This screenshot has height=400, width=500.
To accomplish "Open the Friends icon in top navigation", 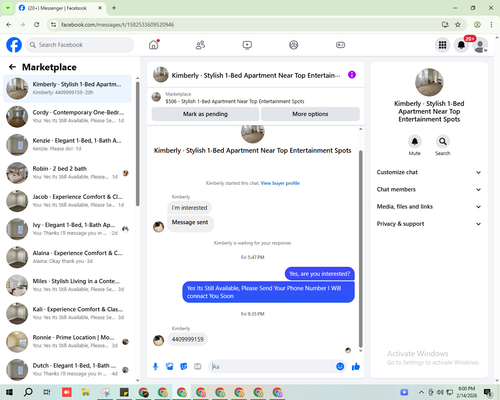I will click(200, 45).
